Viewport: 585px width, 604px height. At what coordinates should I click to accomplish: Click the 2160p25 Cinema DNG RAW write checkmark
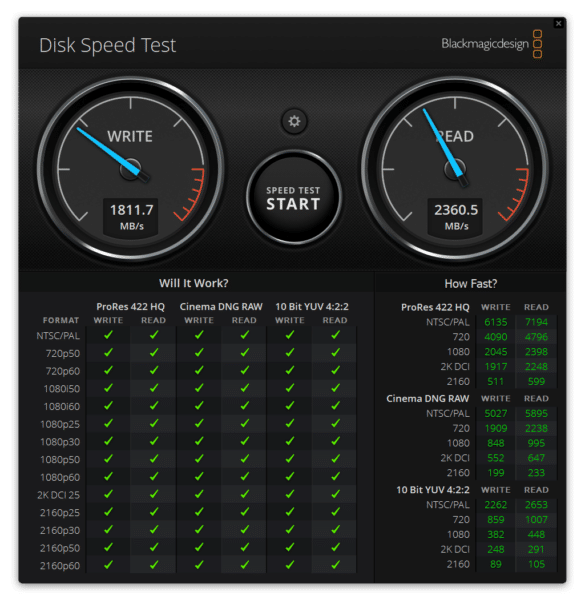pyautogui.click(x=199, y=512)
